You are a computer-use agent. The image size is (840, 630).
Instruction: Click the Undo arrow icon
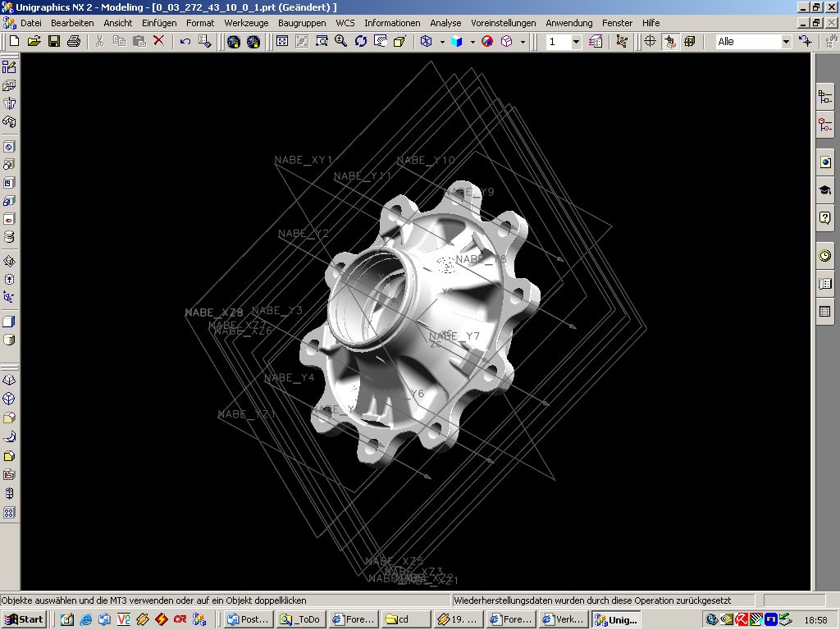coord(185,41)
